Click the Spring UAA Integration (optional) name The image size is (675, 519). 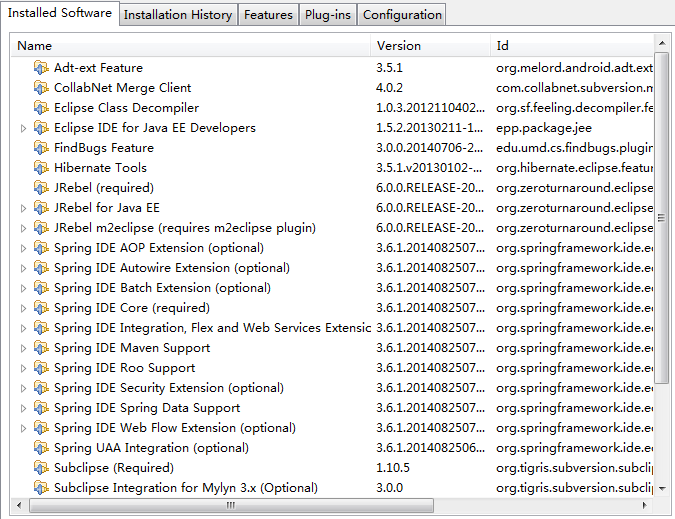tap(151, 448)
